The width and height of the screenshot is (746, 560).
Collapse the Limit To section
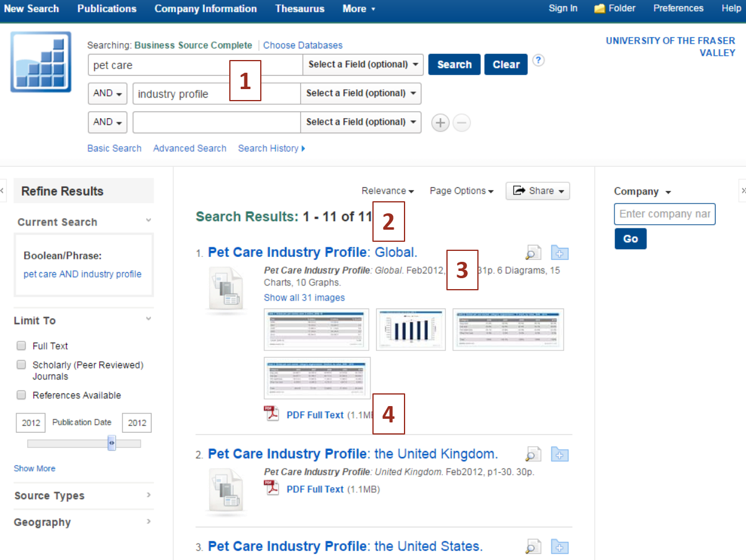149,320
